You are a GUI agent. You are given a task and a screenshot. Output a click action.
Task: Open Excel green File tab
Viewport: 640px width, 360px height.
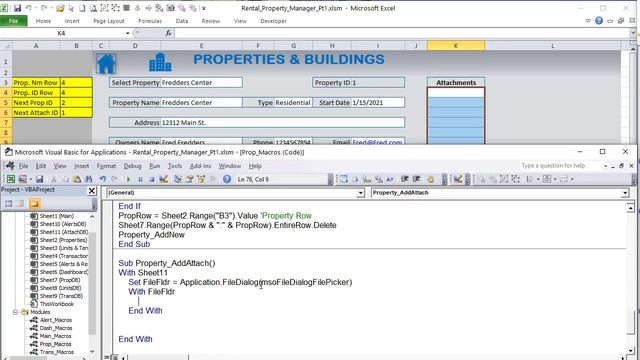click(13, 21)
